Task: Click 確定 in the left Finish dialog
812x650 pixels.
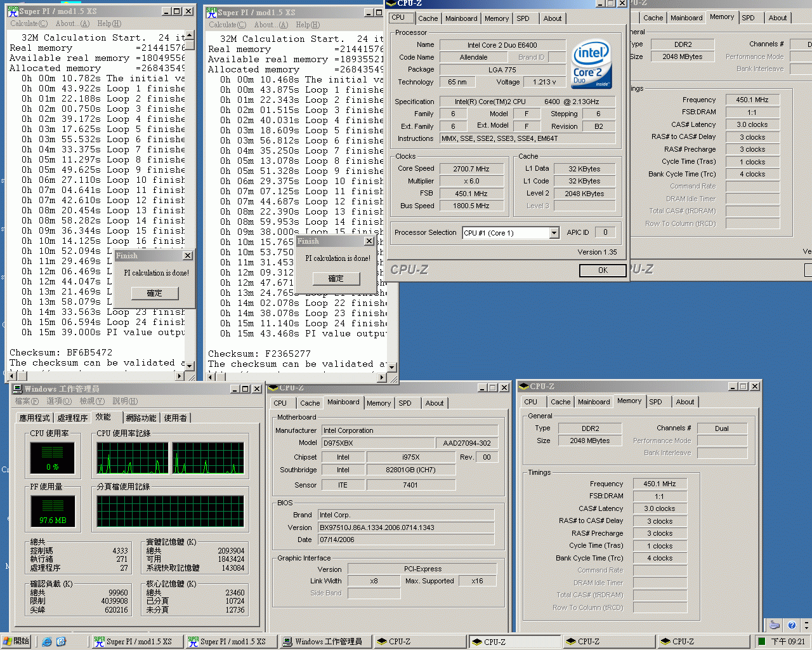Action: 155,293
